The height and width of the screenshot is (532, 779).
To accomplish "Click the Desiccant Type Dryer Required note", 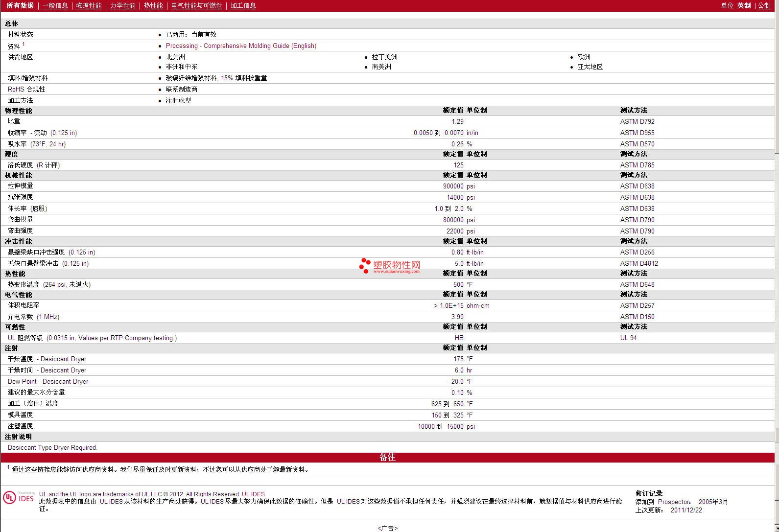I will [x=52, y=447].
